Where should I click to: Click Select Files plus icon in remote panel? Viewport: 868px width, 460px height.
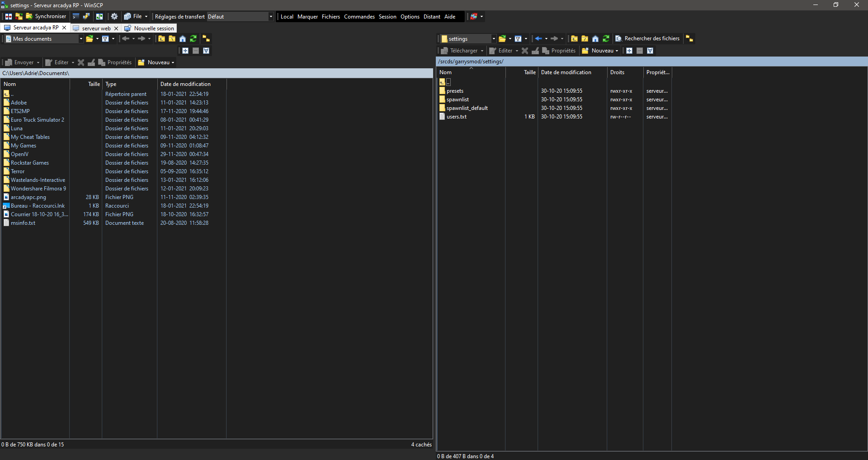[x=629, y=51]
